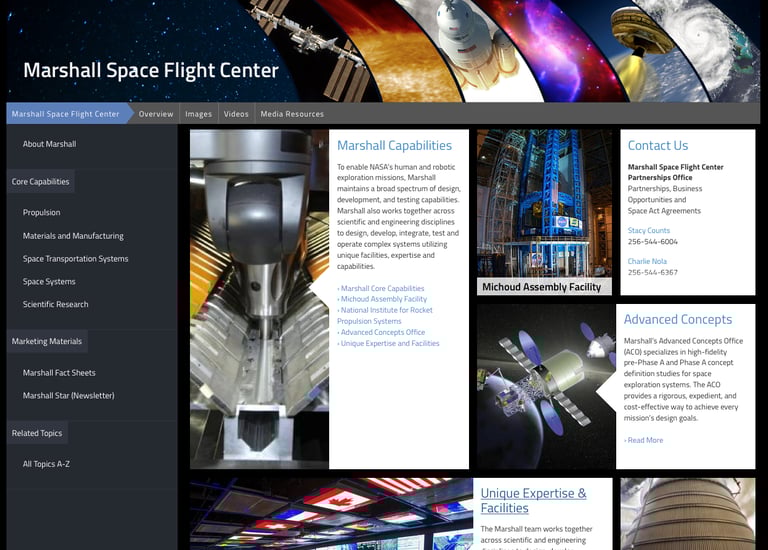Click the Marshall Space Flight Center banner title
The height and width of the screenshot is (550, 768).
point(151,70)
